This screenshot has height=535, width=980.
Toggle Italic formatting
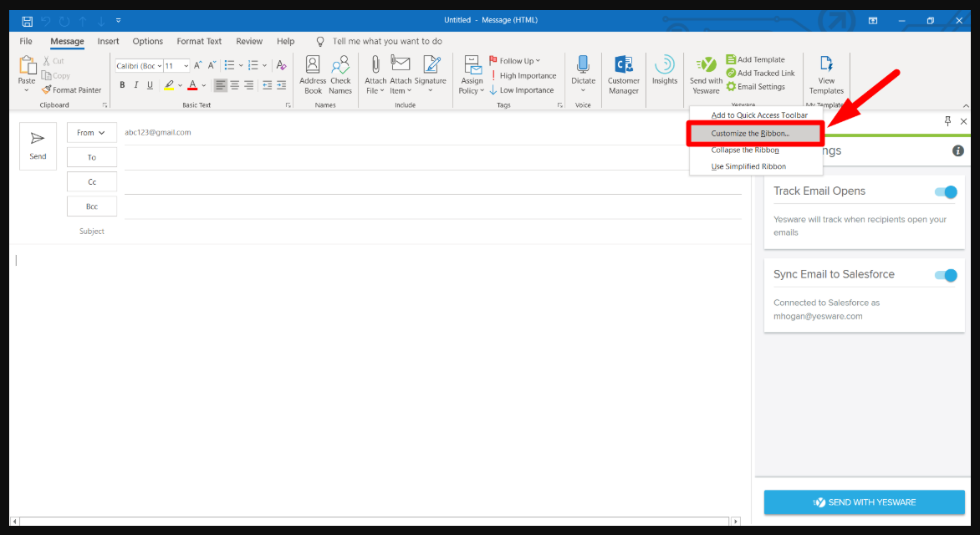pos(135,85)
